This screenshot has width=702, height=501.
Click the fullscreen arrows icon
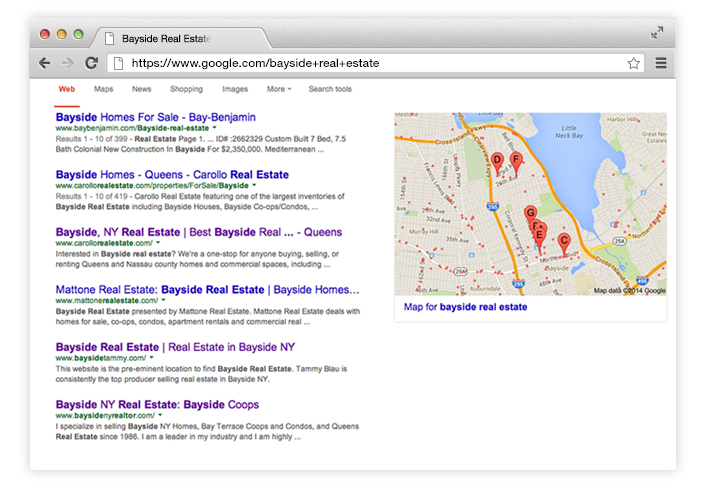pos(657,33)
